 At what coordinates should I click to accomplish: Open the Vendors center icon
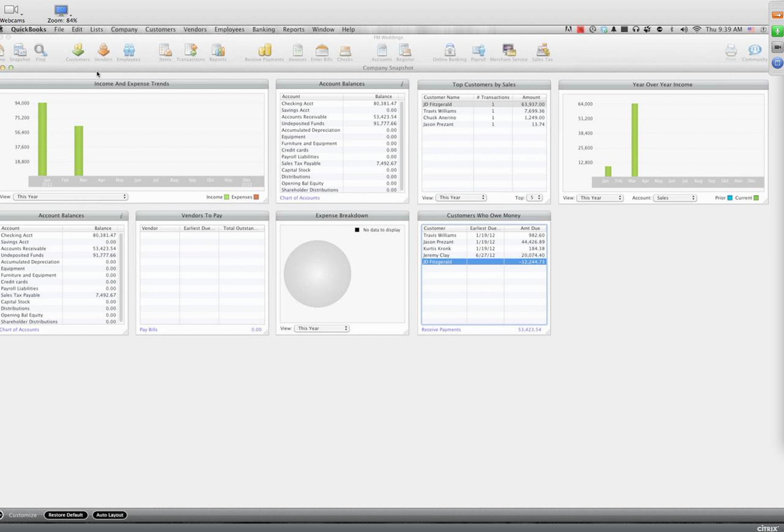pos(103,52)
